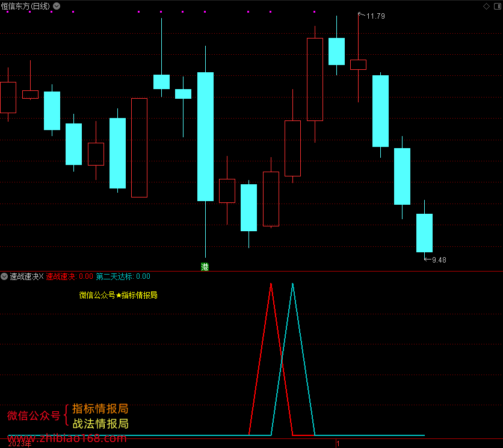The height and width of the screenshot is (448, 503).
Task: Click the diamond icon at top right
Action: point(486,7)
